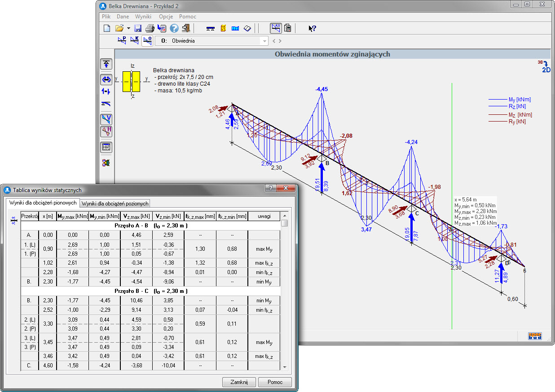The width and height of the screenshot is (555, 392).
Task: Toggle horizontal loads H view button
Action: point(106,131)
